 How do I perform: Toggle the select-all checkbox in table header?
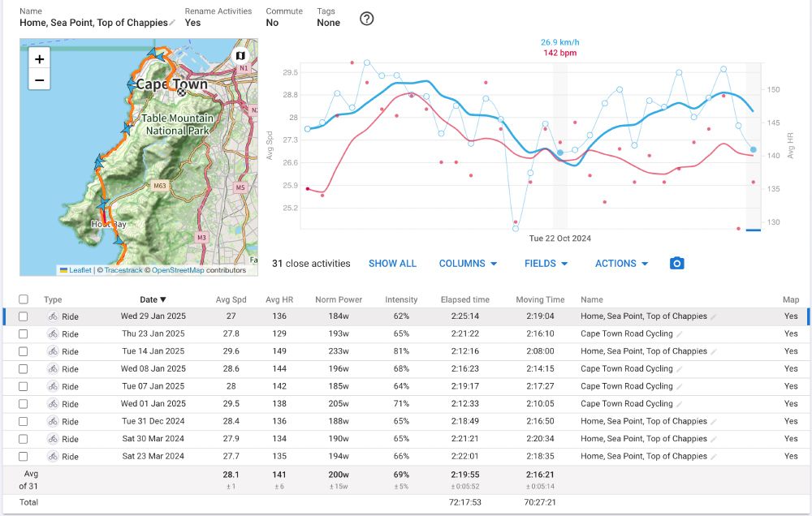coord(24,299)
